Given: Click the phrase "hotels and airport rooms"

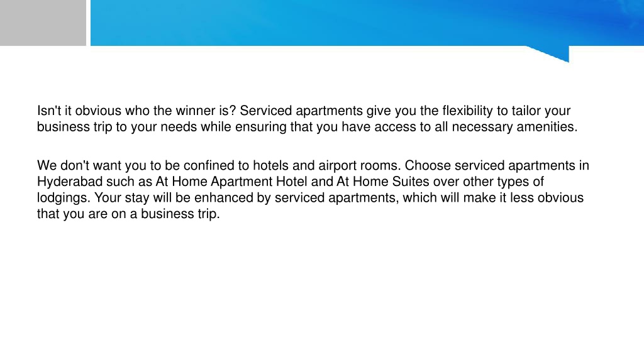Looking at the screenshot, I should coord(326,165).
